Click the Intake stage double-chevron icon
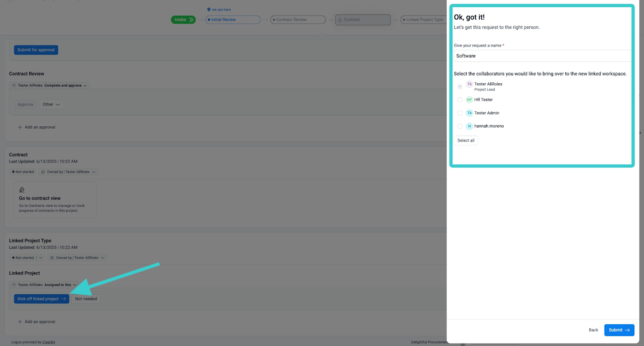The width and height of the screenshot is (644, 346). (191, 20)
